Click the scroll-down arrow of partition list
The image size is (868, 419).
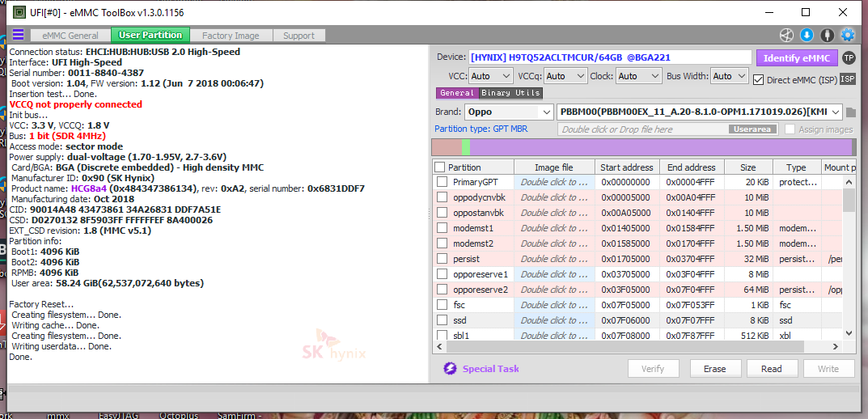(848, 333)
